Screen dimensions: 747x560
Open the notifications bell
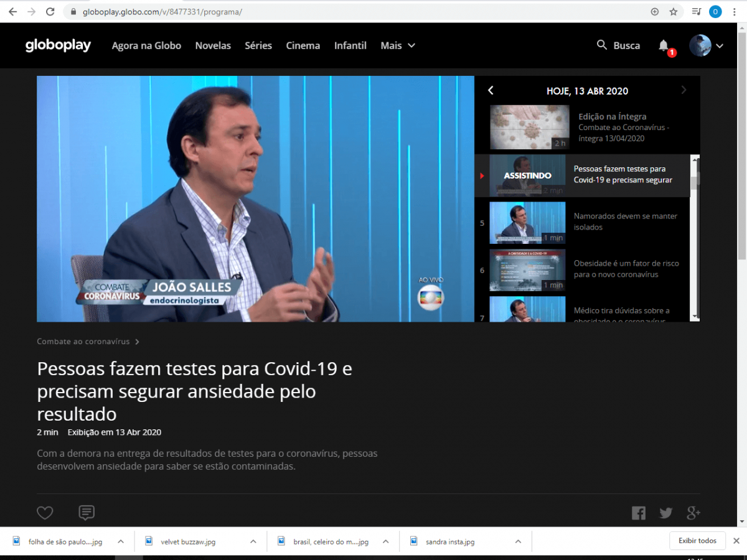coord(664,45)
